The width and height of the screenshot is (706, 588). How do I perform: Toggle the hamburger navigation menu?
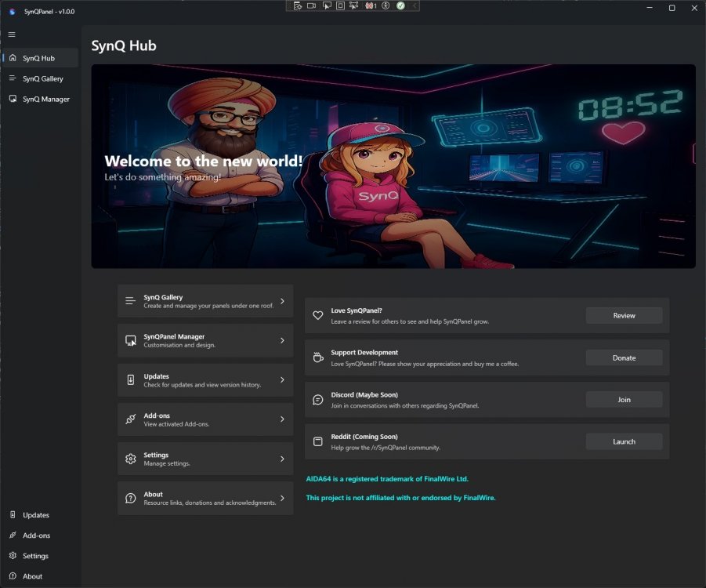(x=12, y=34)
